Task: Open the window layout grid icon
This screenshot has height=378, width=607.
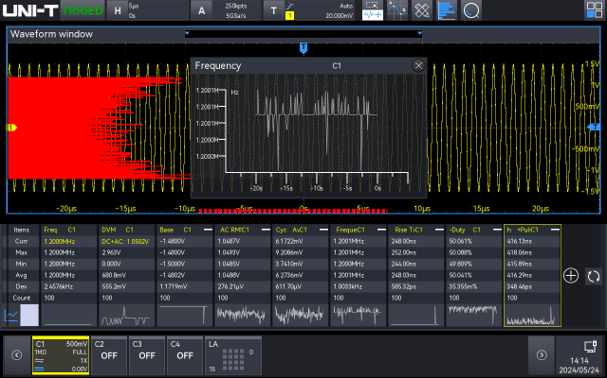Action: [x=594, y=10]
